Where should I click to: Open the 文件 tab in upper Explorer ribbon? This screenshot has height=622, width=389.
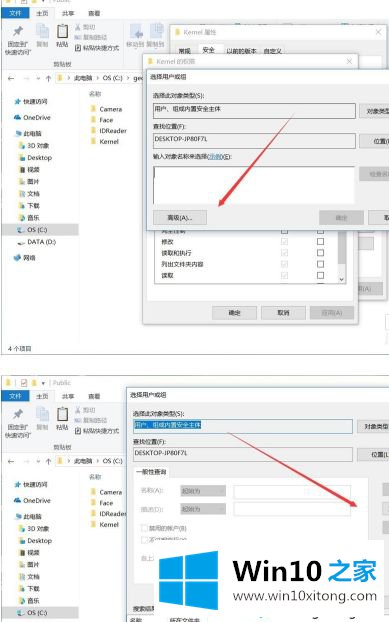(15, 13)
